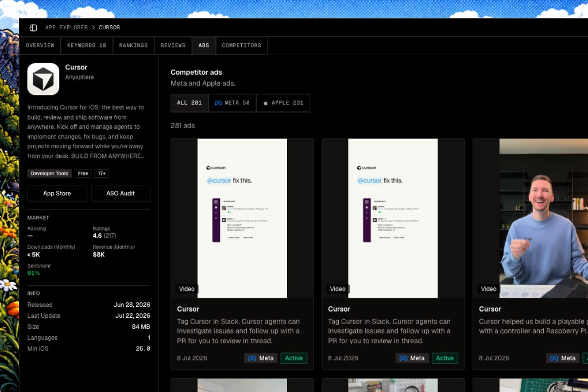Click Meta badge on third ad card
The width and height of the screenshot is (588, 392).
(563, 358)
